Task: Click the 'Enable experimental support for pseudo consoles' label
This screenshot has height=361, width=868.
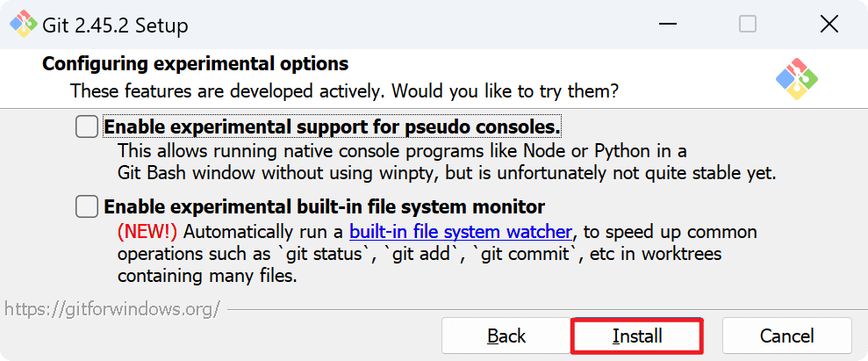Action: click(332, 126)
